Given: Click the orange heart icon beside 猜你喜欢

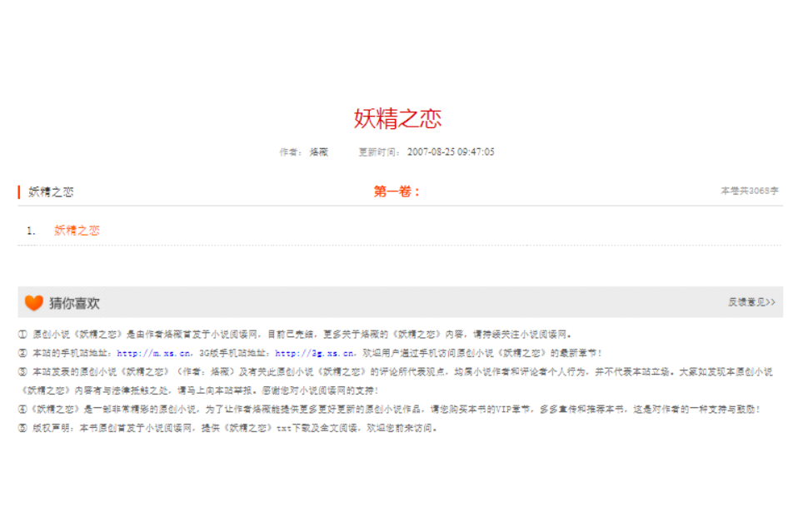Looking at the screenshot, I should point(34,302).
